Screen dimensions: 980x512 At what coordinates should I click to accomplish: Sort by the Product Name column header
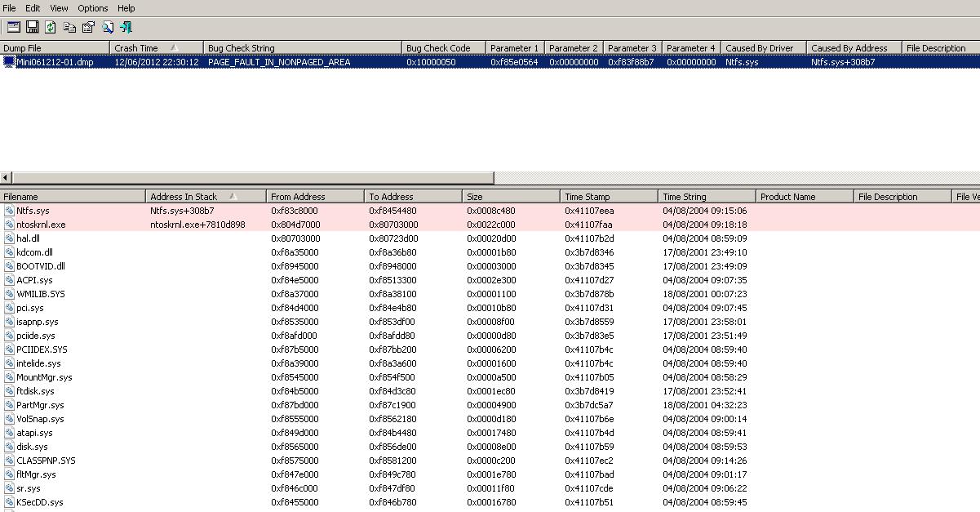805,197
